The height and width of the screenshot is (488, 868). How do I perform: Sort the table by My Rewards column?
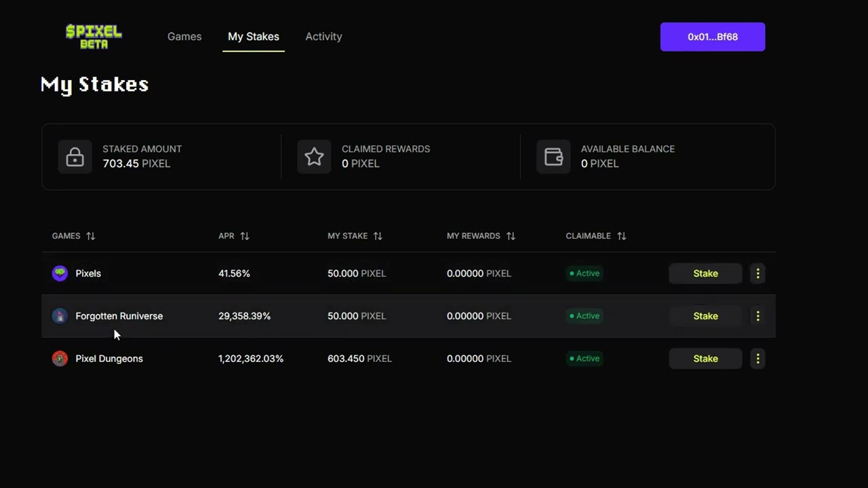[x=481, y=236]
